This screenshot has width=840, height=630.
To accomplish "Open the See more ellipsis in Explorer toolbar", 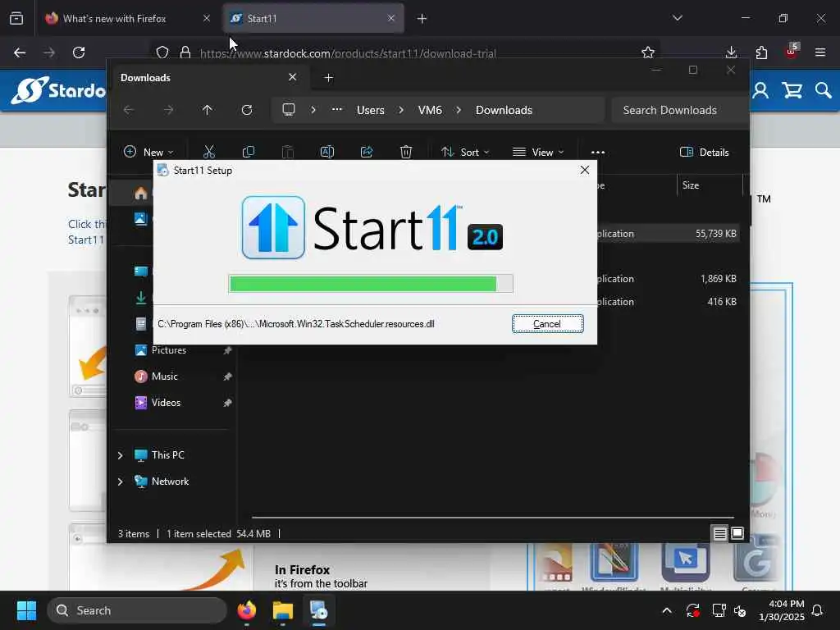I will click(x=598, y=152).
